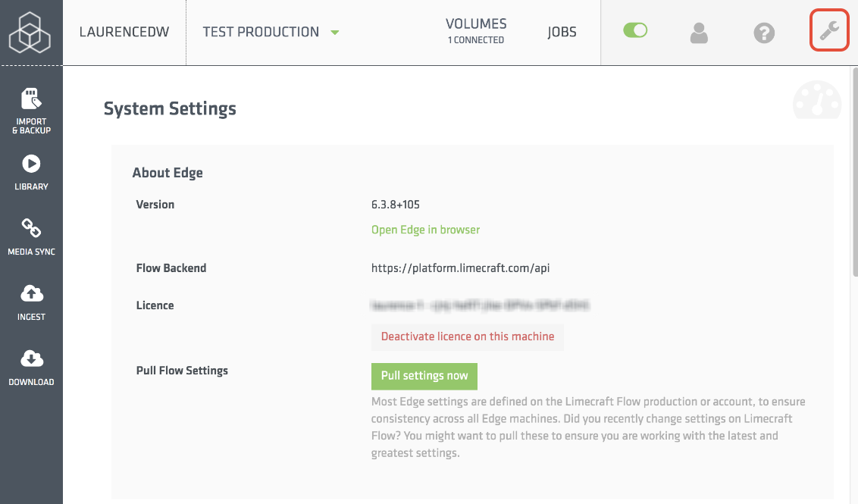Click the Limecraft cube logo
858x504 pixels.
pyautogui.click(x=30, y=33)
